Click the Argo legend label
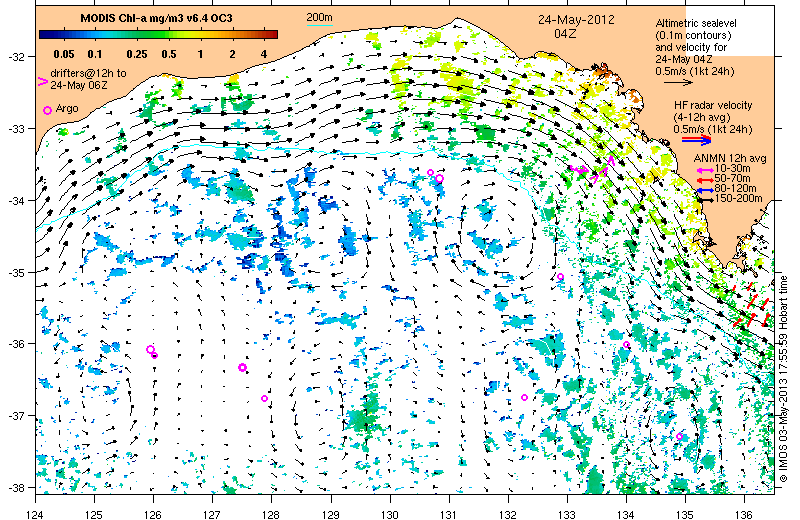800x520 pixels. point(67,108)
